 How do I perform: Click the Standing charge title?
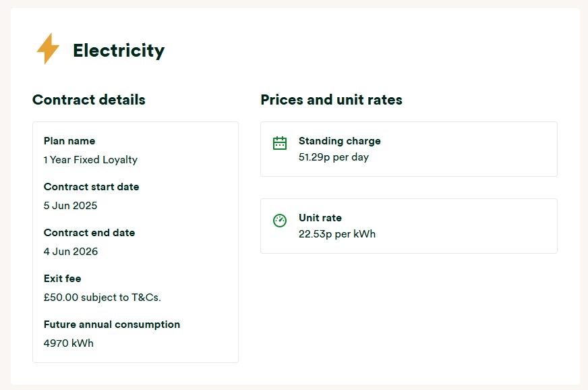tap(340, 141)
